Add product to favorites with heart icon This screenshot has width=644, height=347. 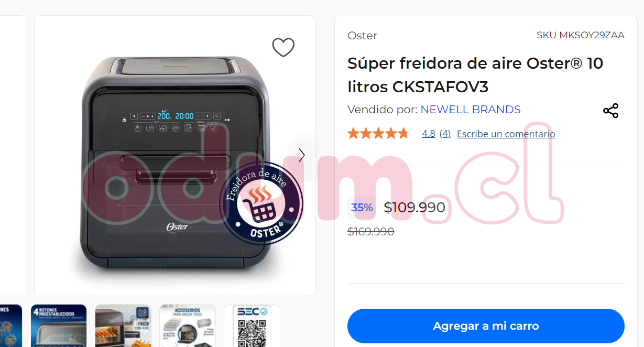[x=283, y=48]
